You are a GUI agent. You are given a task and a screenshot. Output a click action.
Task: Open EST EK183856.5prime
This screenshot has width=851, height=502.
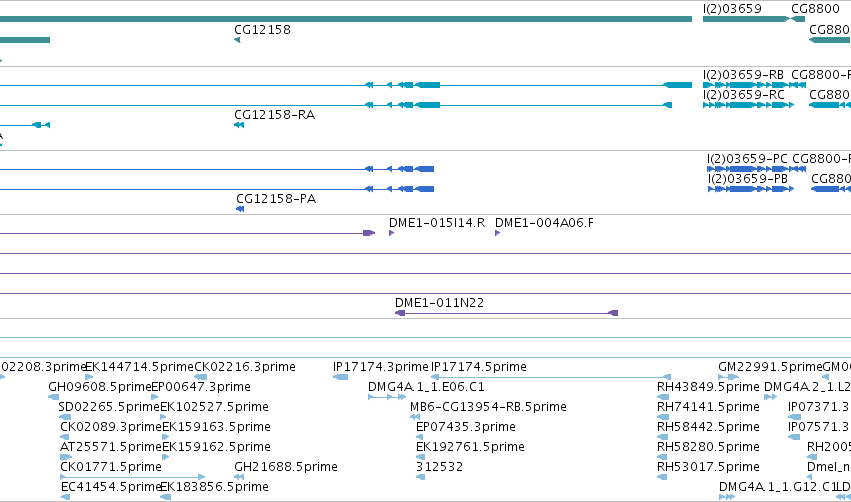tap(214, 487)
